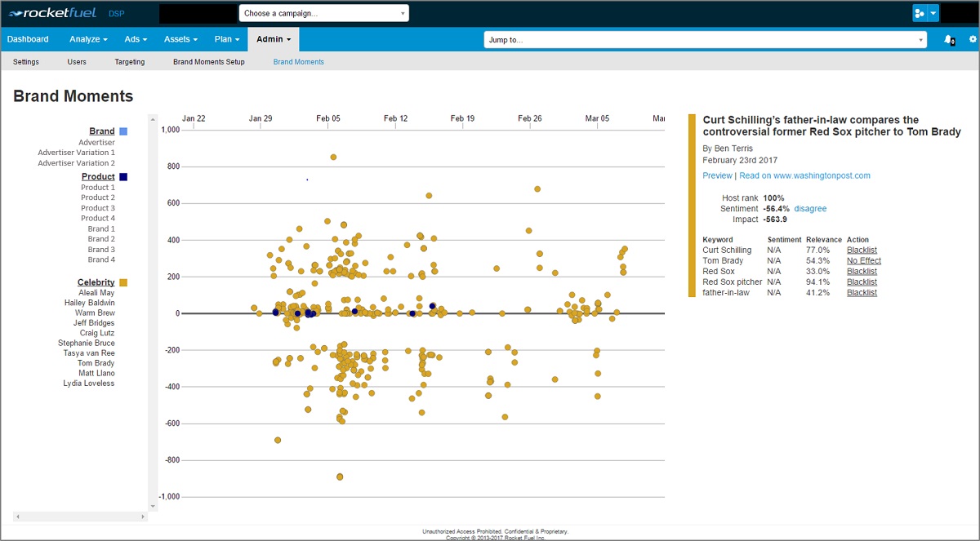
Task: Click the Preview link for article
Action: pyautogui.click(x=718, y=175)
